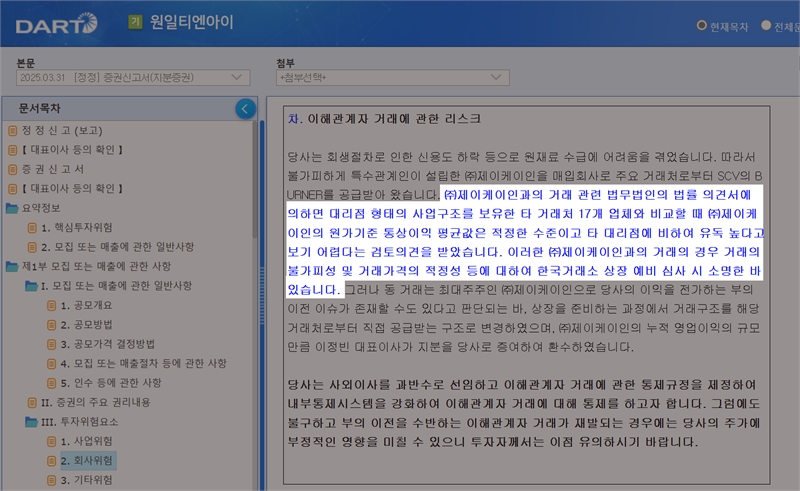Click the document icon beside 1. 사업위험
This screenshot has height=491, width=800.
point(51,441)
